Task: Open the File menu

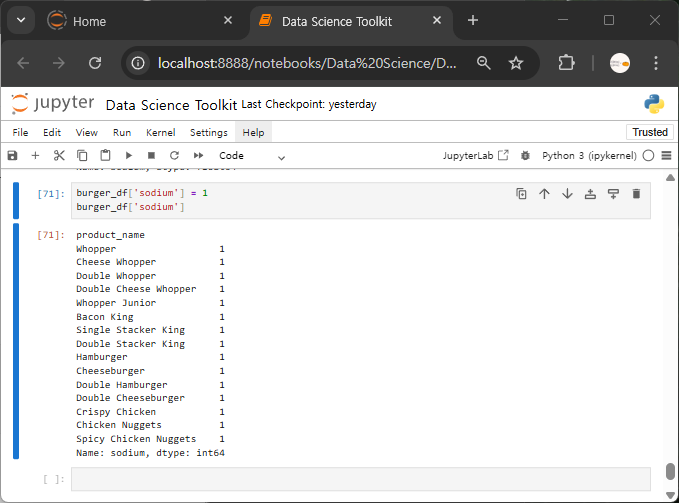Action: coord(20,132)
